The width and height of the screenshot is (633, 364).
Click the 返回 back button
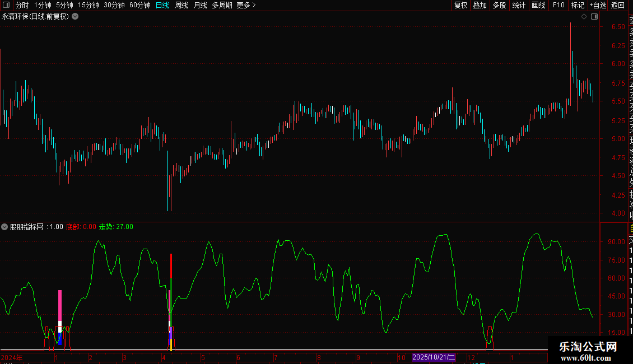coord(618,5)
